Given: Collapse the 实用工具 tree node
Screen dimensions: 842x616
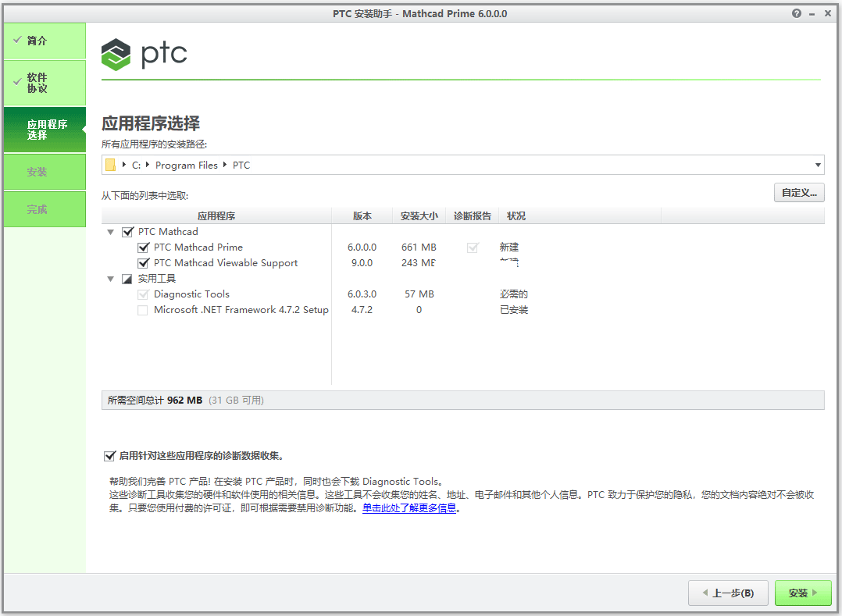Looking at the screenshot, I should pos(110,279).
